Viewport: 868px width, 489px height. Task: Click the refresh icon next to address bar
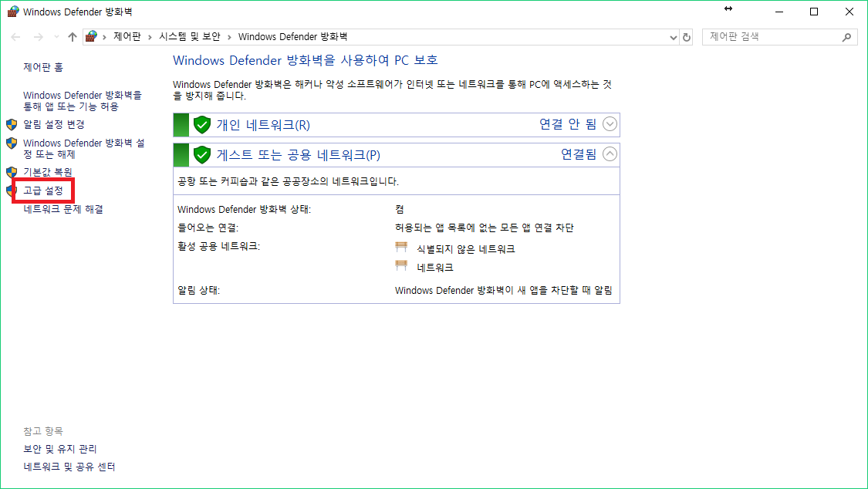(687, 37)
